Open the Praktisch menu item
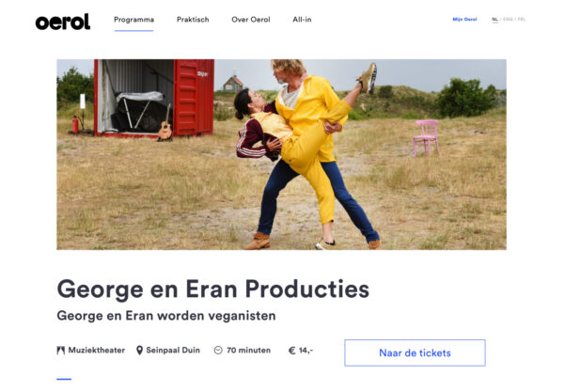This screenshot has height=392, width=564. tap(193, 20)
